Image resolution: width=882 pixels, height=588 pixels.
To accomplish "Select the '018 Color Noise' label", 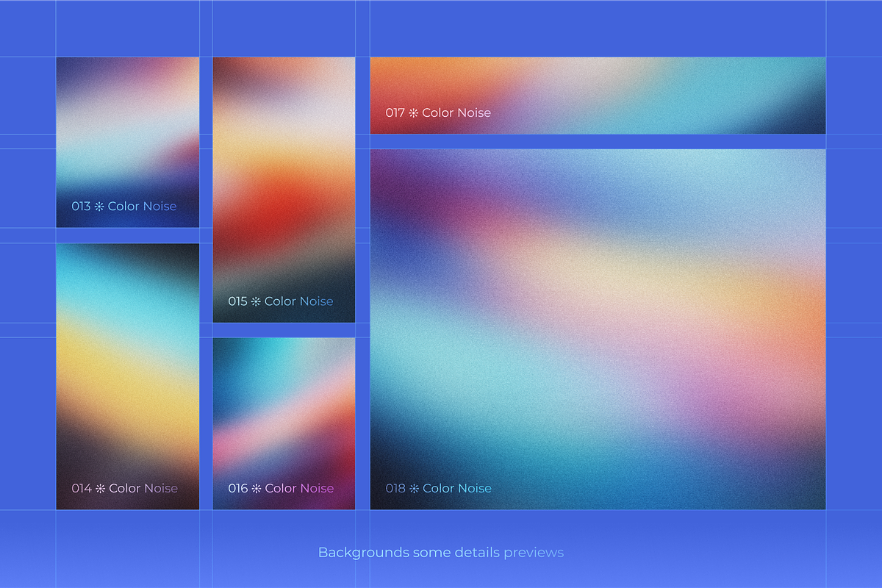I will [439, 489].
